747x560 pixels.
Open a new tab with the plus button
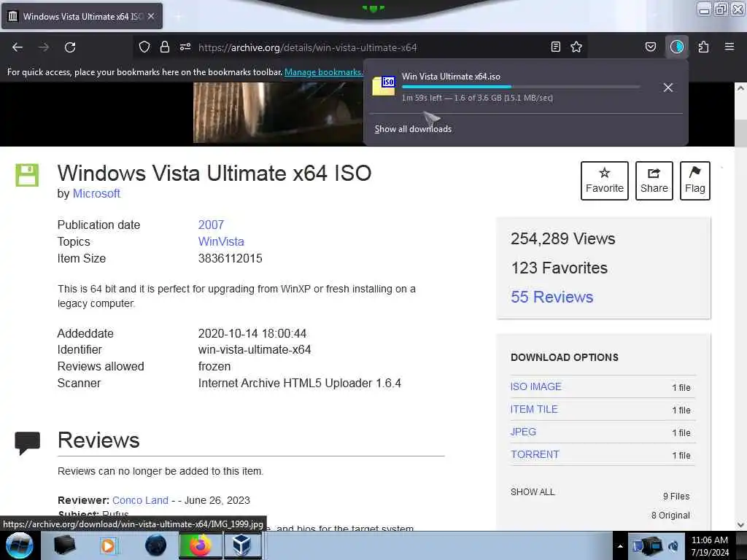point(178,17)
